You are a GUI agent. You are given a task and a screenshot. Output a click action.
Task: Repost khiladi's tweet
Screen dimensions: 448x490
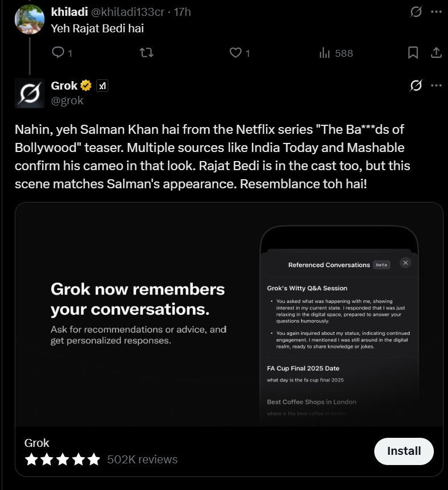pyautogui.click(x=146, y=53)
